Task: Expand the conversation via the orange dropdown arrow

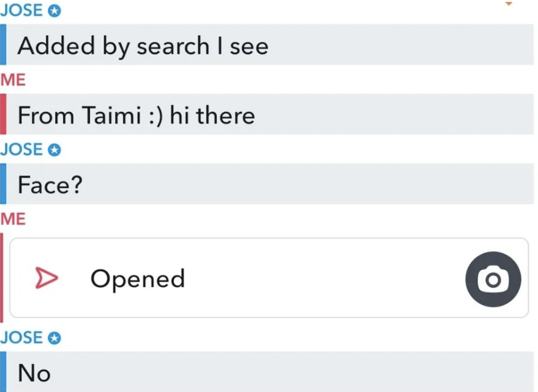Action: click(x=509, y=4)
